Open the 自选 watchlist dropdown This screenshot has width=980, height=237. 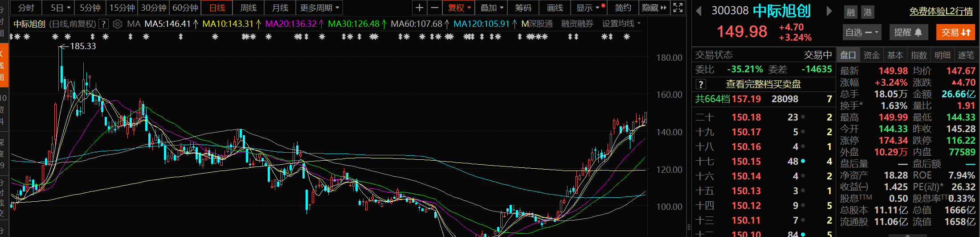862,32
